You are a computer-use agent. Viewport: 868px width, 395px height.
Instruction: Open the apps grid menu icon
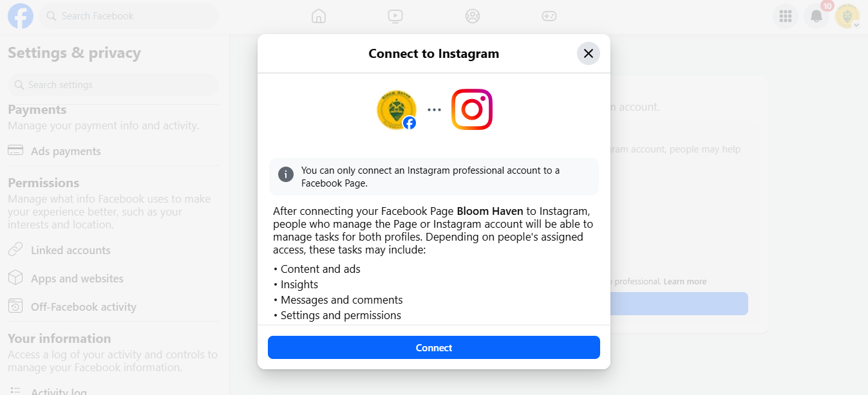786,17
